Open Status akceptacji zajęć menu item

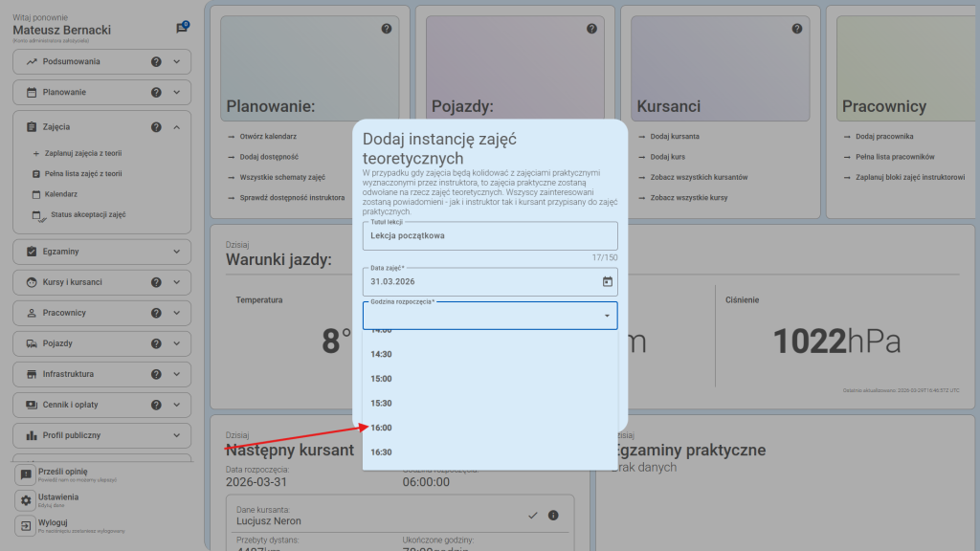87,215
